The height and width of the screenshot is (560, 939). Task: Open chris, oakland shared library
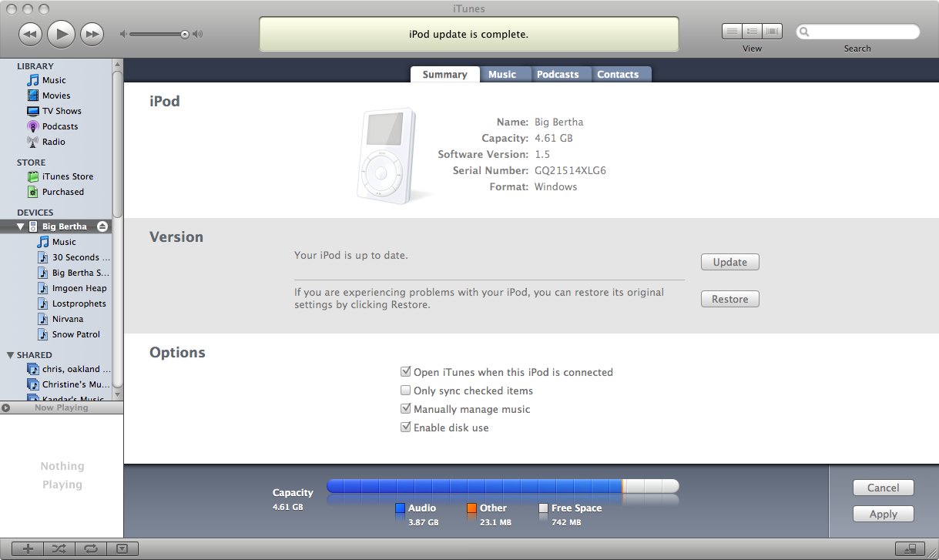click(x=69, y=369)
